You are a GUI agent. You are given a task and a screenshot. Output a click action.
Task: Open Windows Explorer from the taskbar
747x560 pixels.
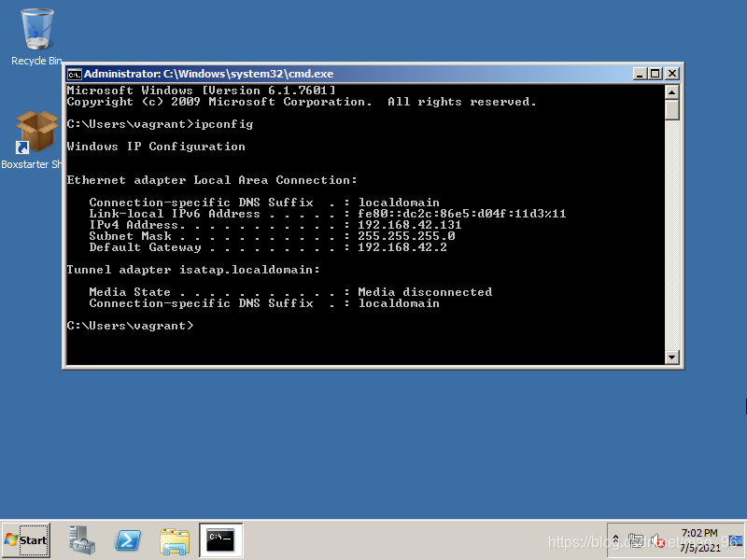[175, 540]
